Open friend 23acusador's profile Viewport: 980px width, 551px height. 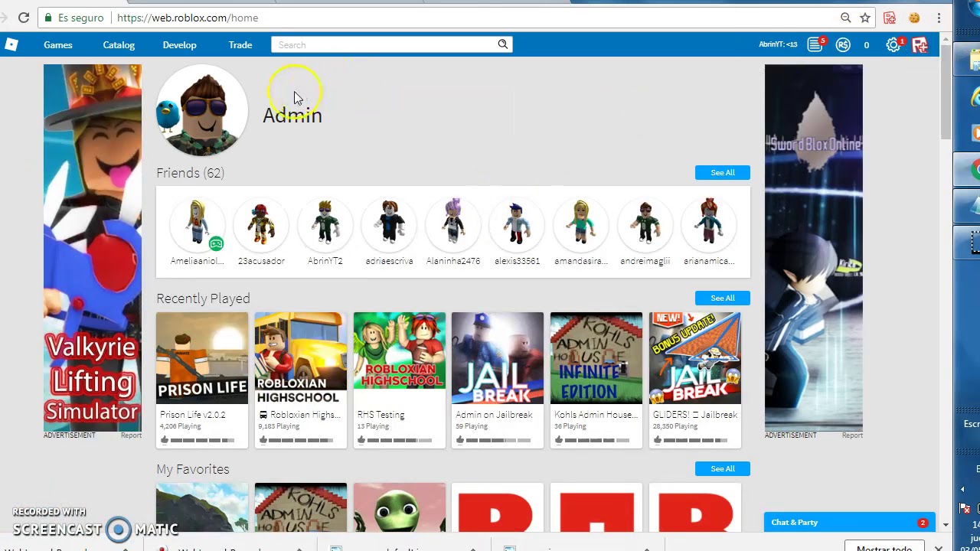coord(261,233)
